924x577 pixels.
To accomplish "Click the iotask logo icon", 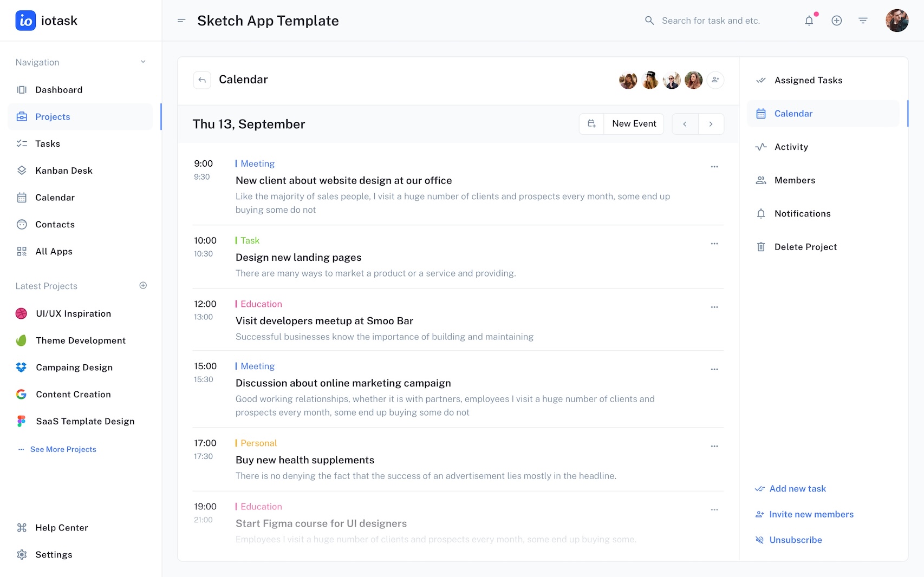I will click(25, 21).
